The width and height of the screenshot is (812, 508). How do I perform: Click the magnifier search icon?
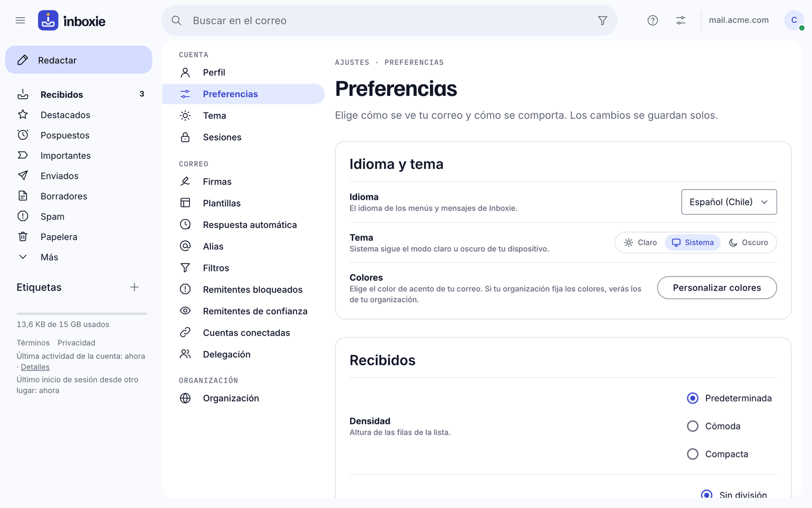(x=176, y=20)
